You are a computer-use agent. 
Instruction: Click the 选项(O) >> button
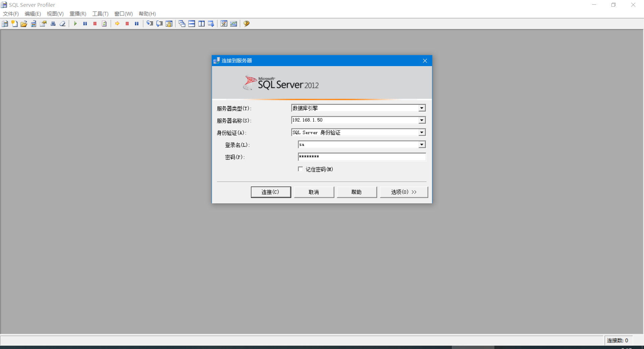point(404,192)
